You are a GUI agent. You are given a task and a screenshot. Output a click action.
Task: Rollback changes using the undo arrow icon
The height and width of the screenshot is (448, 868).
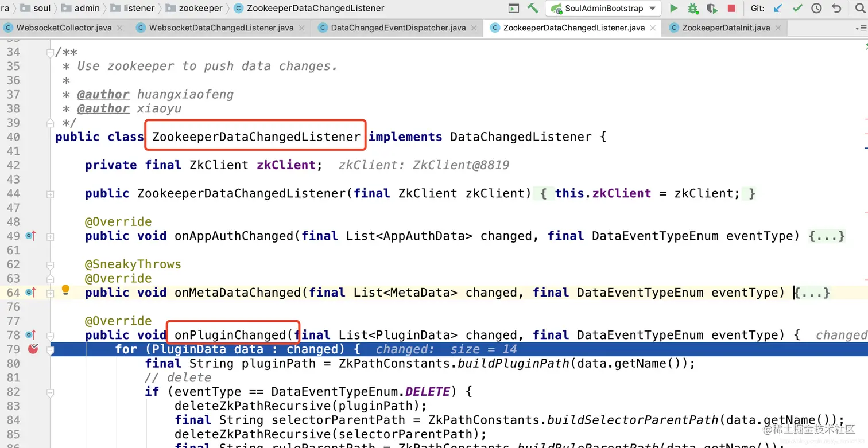coord(836,8)
